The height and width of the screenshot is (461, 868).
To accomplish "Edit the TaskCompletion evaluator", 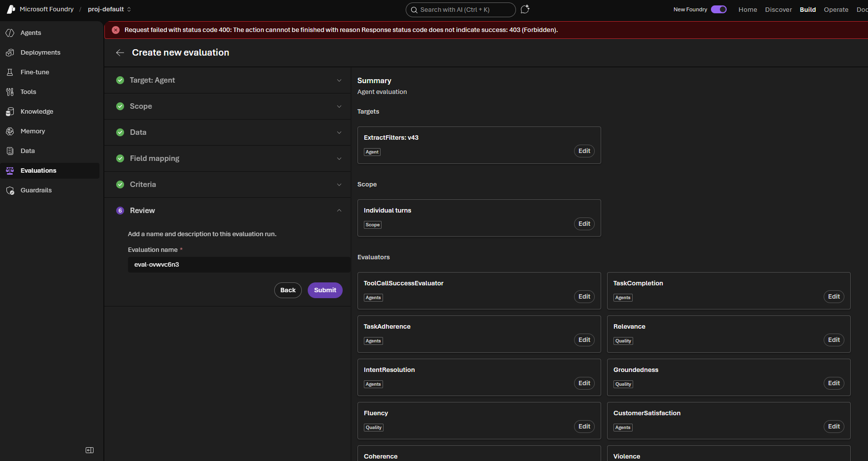I will [x=834, y=297].
